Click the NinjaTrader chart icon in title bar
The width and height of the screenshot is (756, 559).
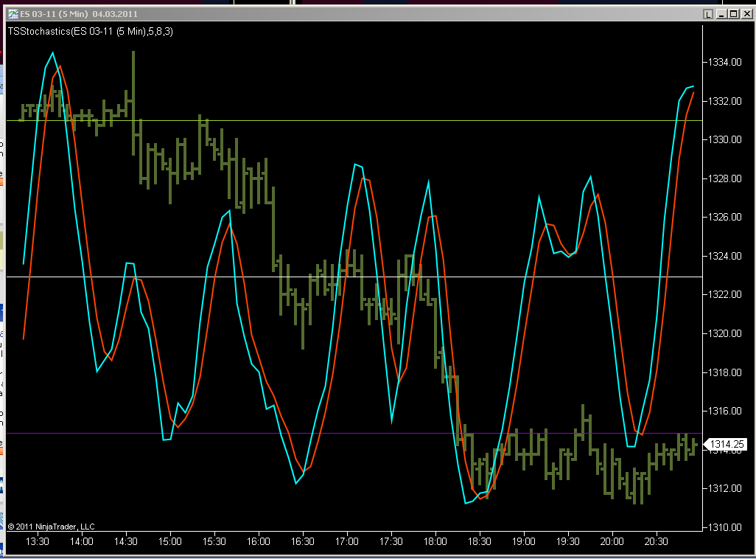pos(13,14)
